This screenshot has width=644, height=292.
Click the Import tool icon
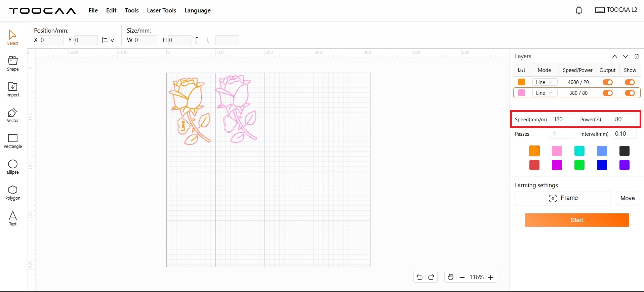tap(13, 89)
